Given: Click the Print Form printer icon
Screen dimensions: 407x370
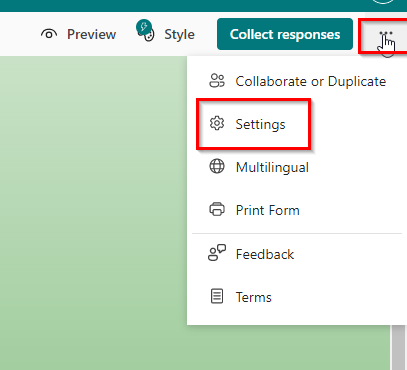Looking at the screenshot, I should click(x=217, y=210).
